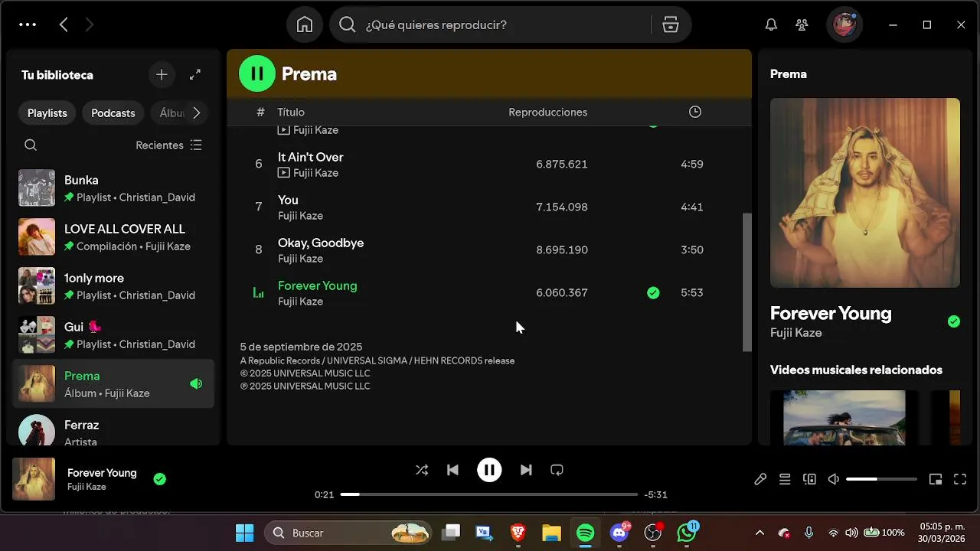Viewport: 980px width, 551px height.
Task: Sort tracks by Reproducciones column
Action: click(548, 112)
